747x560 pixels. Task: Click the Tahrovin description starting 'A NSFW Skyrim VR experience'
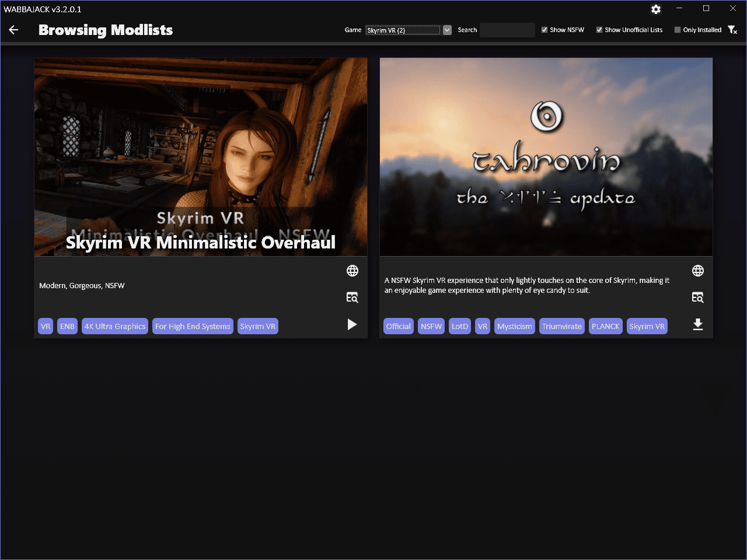point(527,285)
